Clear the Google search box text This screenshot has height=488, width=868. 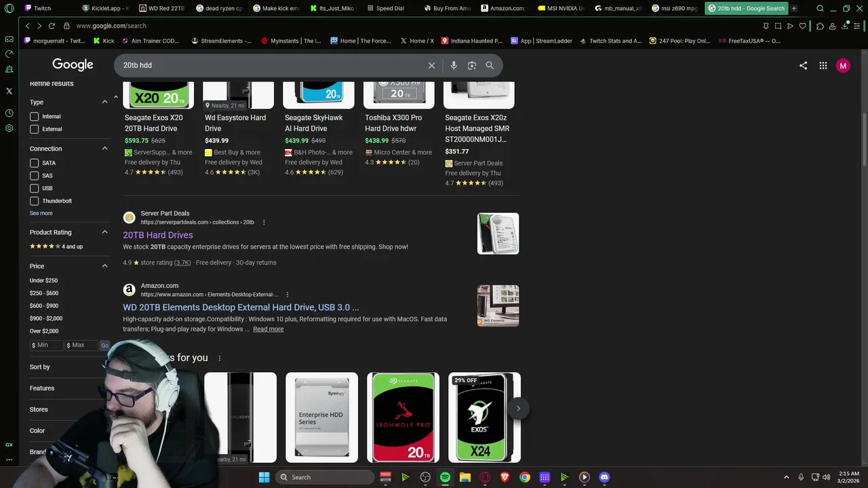431,66
